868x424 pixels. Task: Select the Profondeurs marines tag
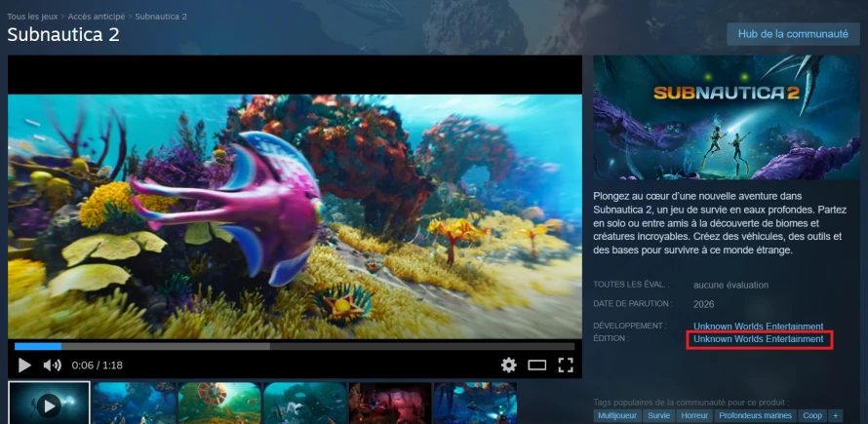click(x=756, y=415)
